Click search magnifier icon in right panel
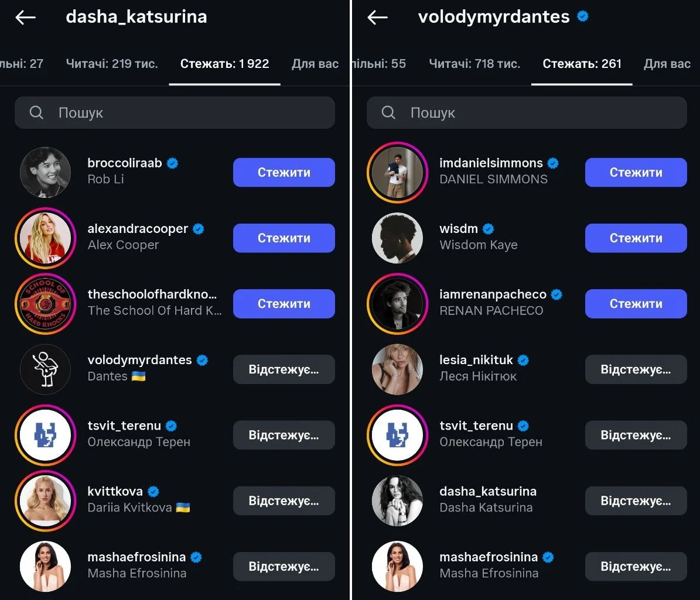This screenshot has height=600, width=700. pyautogui.click(x=388, y=112)
